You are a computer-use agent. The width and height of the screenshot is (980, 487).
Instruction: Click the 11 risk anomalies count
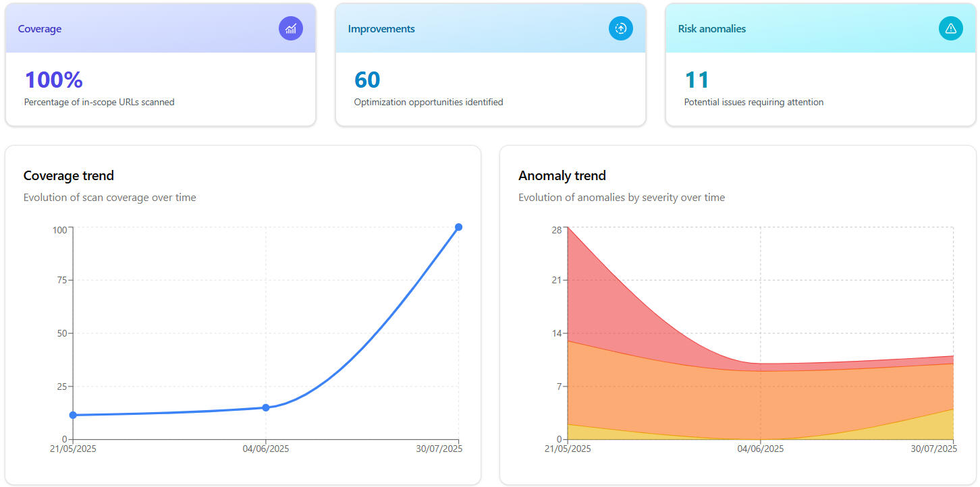point(697,80)
